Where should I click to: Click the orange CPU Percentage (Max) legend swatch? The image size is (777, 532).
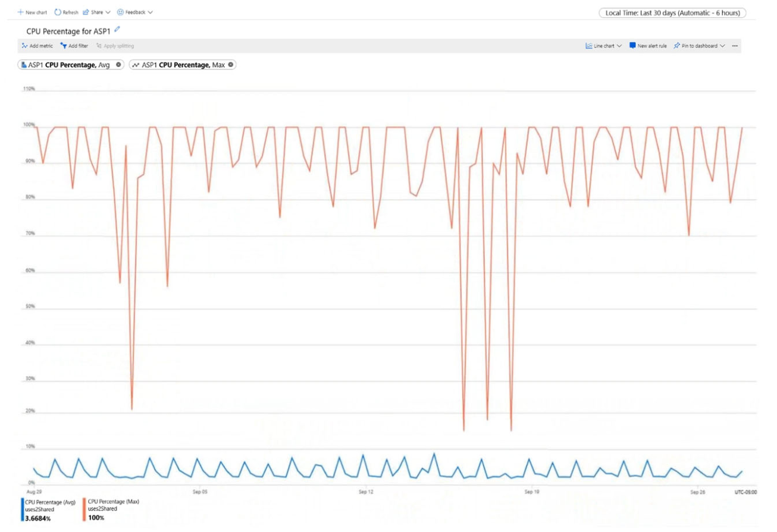click(x=84, y=509)
